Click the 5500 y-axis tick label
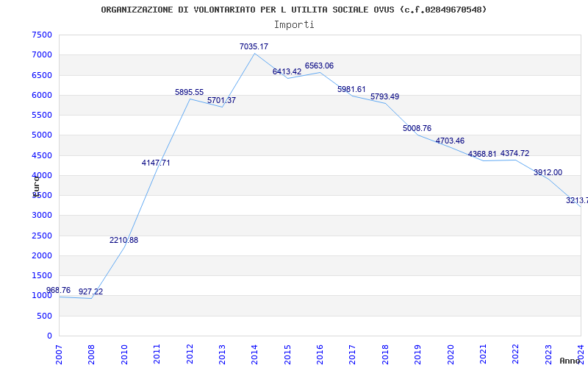Image resolution: width=588 pixels, height=368 pixels. [x=42, y=115]
